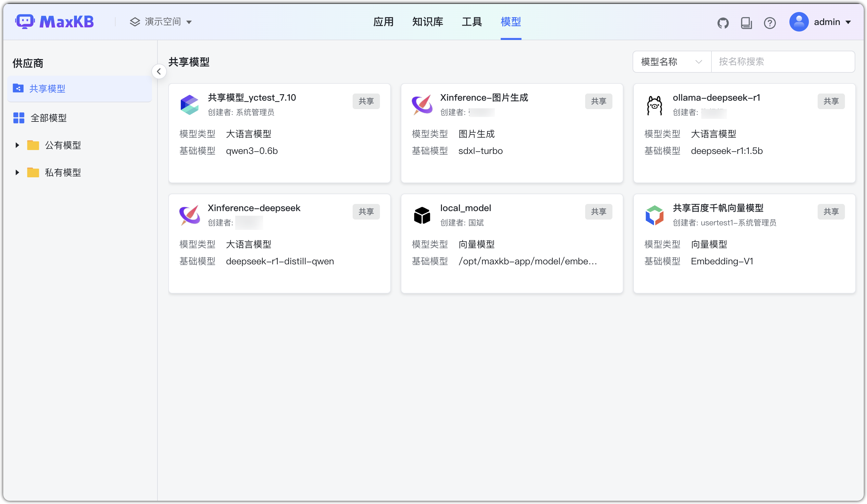Click the ollama llama icon
This screenshot has height=504, width=867.
click(x=654, y=105)
